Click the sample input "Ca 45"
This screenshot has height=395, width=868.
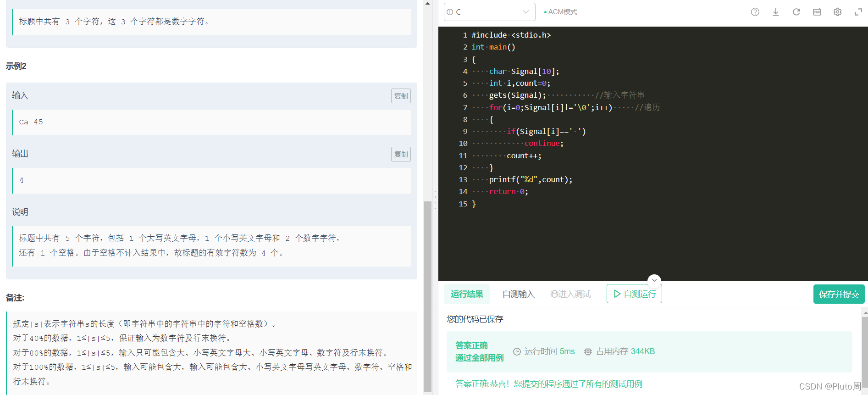pyautogui.click(x=31, y=122)
